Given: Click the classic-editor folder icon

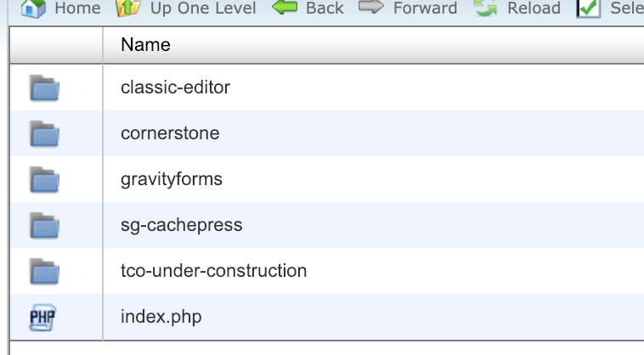Looking at the screenshot, I should pos(44,87).
